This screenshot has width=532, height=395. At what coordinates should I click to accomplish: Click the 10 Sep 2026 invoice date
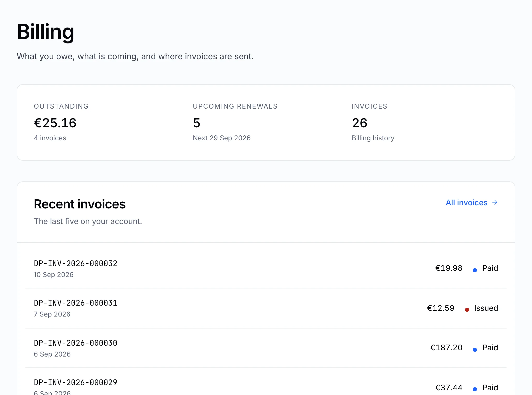pos(54,275)
